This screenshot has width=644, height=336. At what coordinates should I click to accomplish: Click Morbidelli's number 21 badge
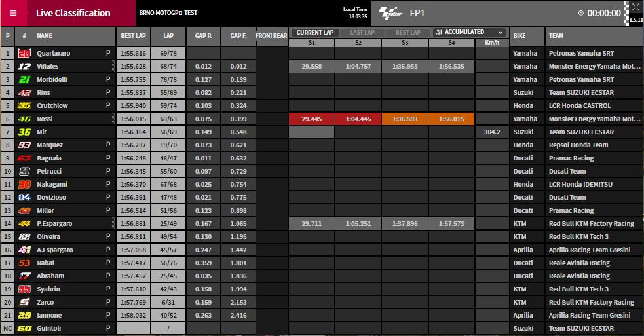[24, 80]
